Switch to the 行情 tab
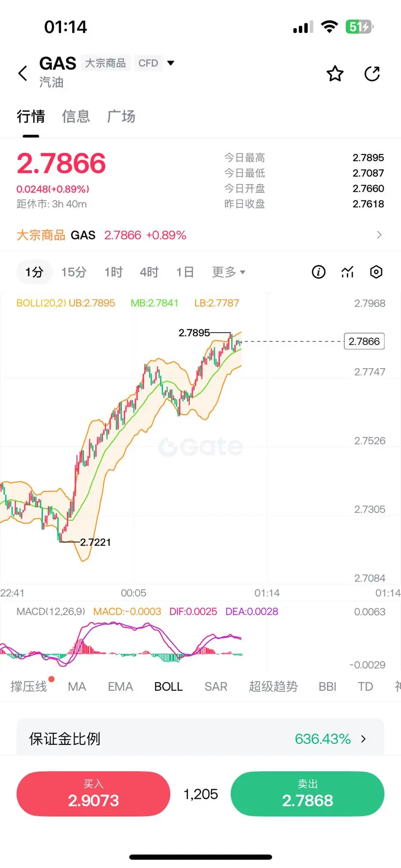 [31, 116]
